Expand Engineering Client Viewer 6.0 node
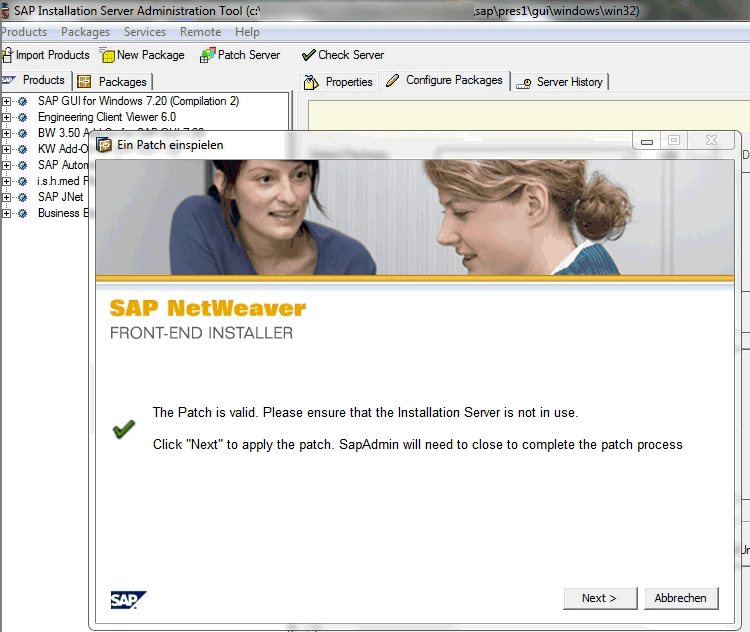The height and width of the screenshot is (632, 750). 6,117
